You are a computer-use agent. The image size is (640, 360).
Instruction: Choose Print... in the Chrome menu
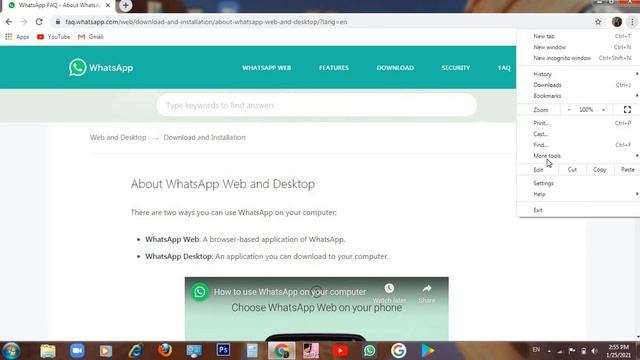[578, 123]
